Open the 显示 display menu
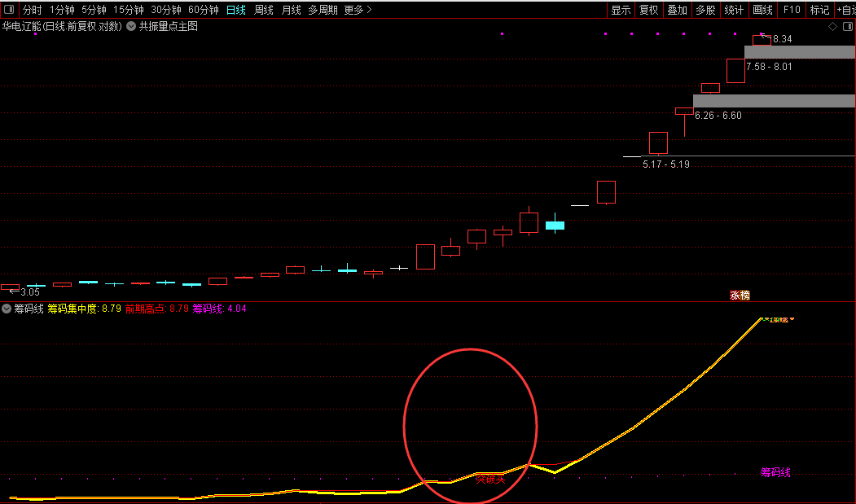856x504 pixels. coord(621,10)
